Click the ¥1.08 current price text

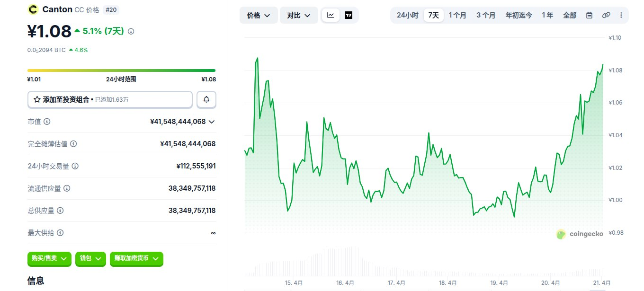point(49,31)
